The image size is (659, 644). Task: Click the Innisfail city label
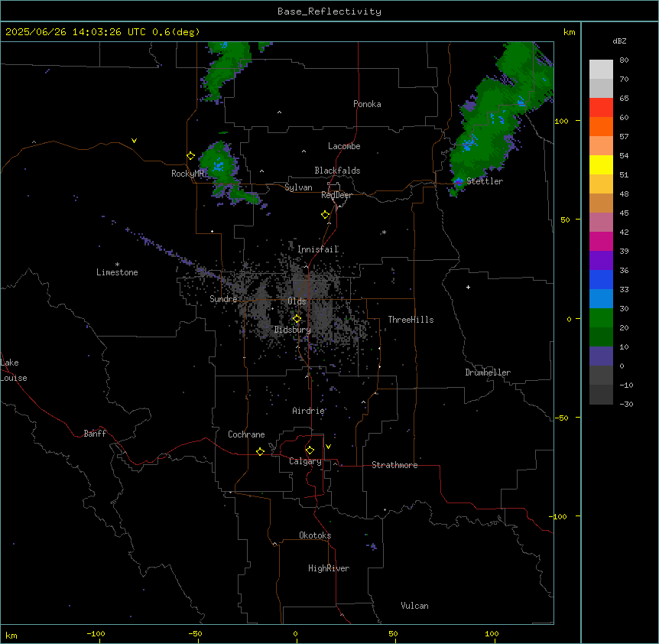pos(318,249)
